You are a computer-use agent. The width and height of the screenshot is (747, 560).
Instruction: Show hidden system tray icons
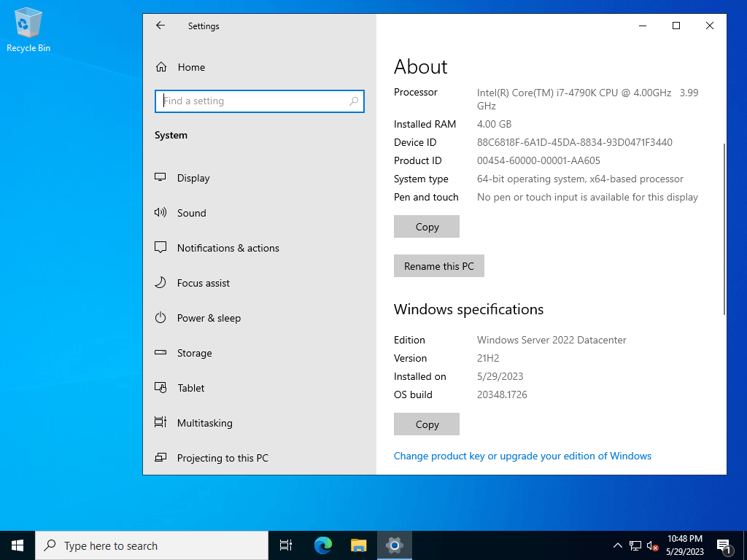coord(617,545)
